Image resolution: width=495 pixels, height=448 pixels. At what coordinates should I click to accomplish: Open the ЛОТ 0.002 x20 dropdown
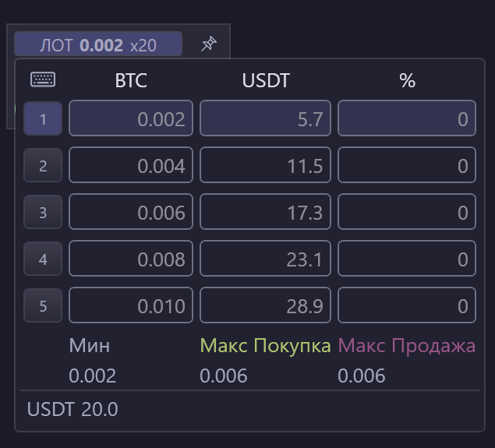point(98,45)
